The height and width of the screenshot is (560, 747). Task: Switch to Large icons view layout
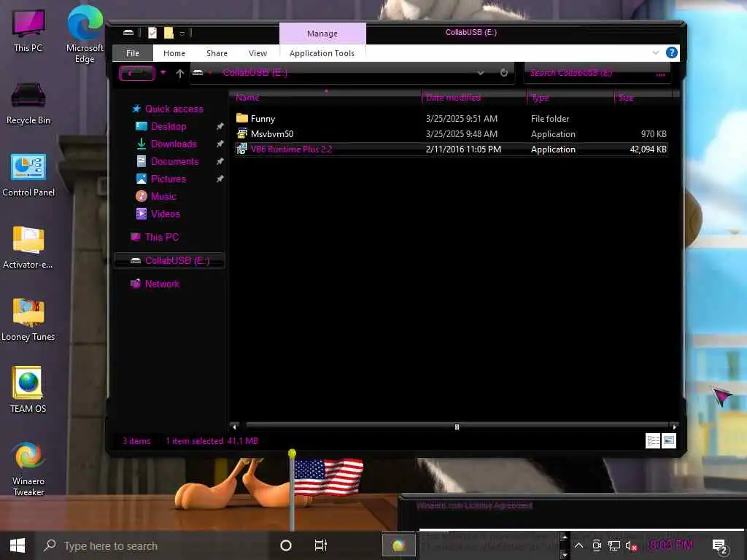point(669,441)
